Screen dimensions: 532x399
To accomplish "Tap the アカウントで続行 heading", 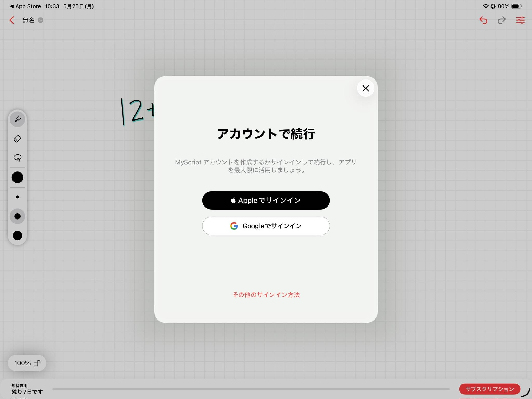I will pos(266,134).
